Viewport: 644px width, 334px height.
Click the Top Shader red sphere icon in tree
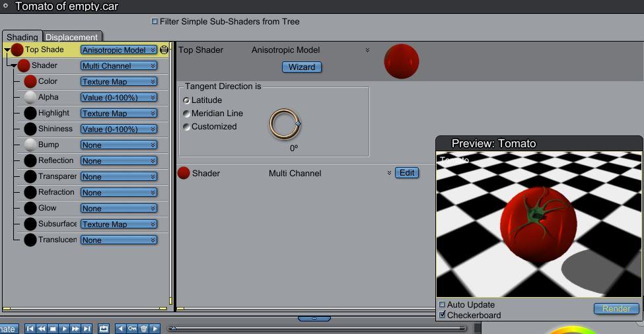pyautogui.click(x=17, y=50)
